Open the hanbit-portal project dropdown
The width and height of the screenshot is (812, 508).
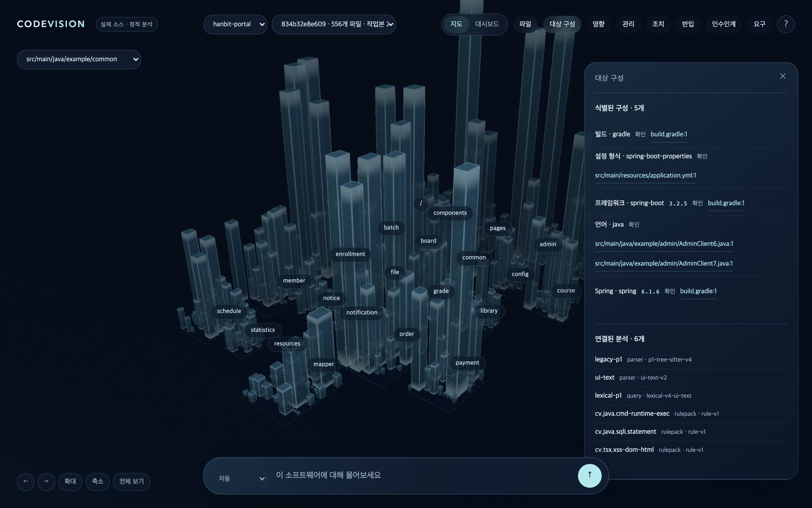tap(235, 24)
